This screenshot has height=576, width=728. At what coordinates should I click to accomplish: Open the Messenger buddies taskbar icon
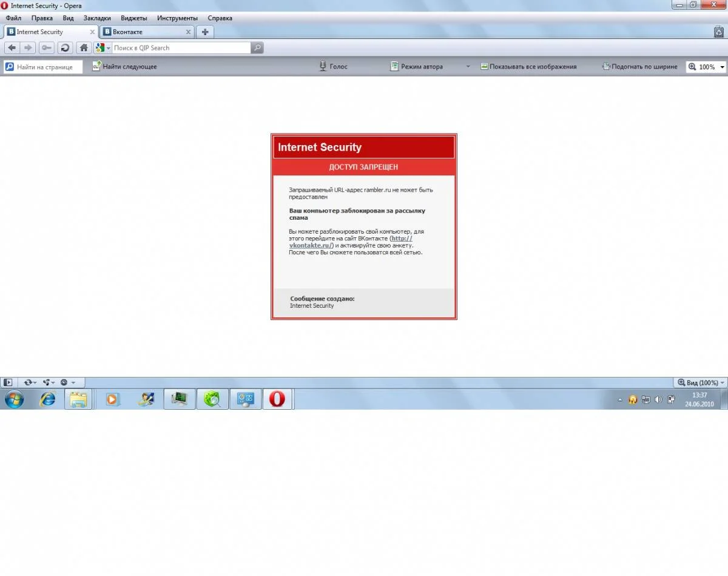146,399
